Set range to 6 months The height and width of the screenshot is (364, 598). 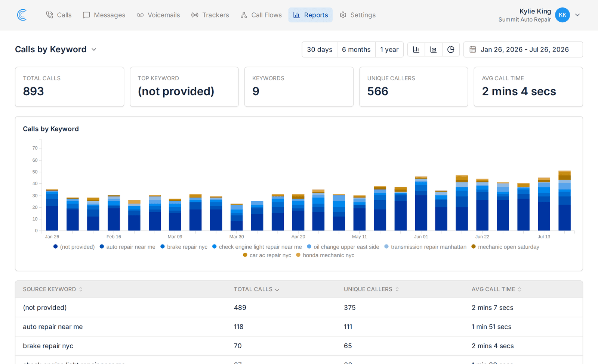click(356, 49)
